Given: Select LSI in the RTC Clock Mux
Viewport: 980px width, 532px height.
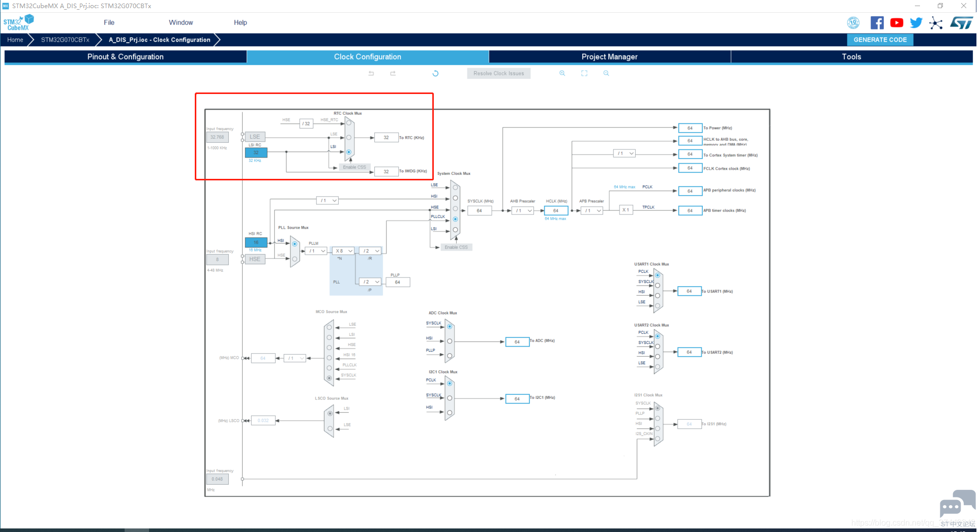Looking at the screenshot, I should (349, 152).
